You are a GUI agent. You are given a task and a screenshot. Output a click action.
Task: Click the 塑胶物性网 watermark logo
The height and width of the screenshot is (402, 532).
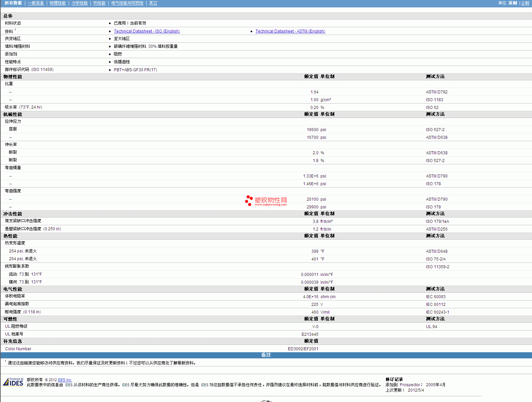266,201
